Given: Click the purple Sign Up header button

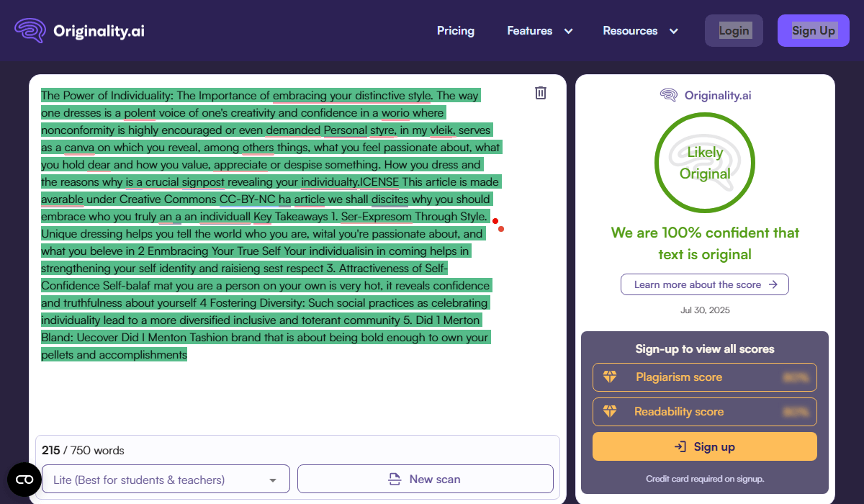Looking at the screenshot, I should coord(814,30).
